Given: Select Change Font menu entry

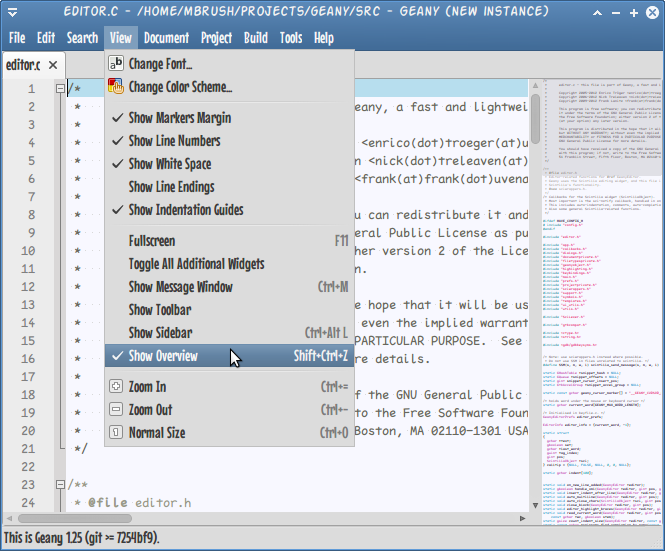Looking at the screenshot, I should tap(229, 64).
